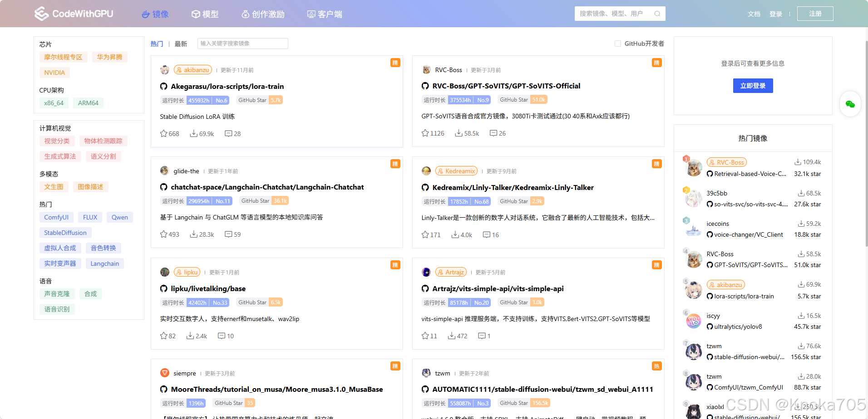Viewport: 868px width, 419px height.
Task: Click glide-the user avatar icon
Action: [x=164, y=171]
